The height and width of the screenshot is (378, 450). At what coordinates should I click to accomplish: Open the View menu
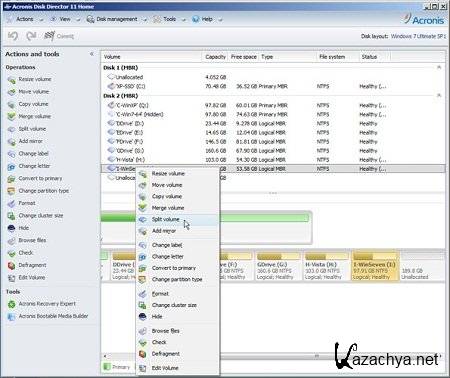coord(65,19)
